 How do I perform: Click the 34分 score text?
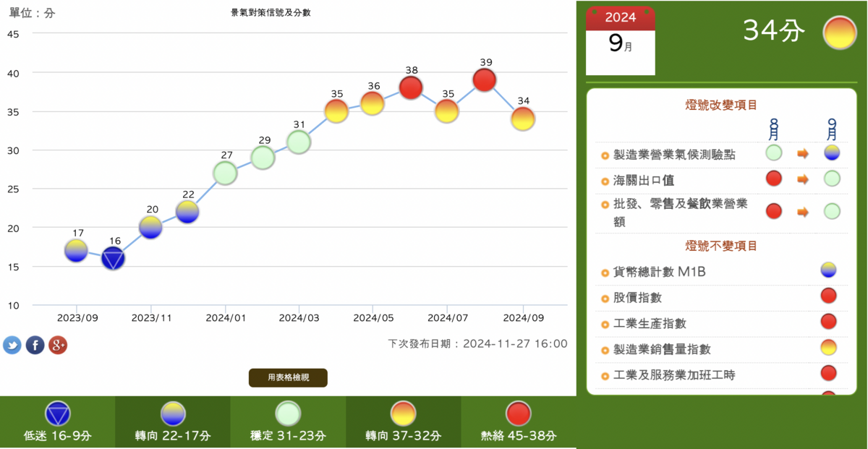[x=774, y=31]
